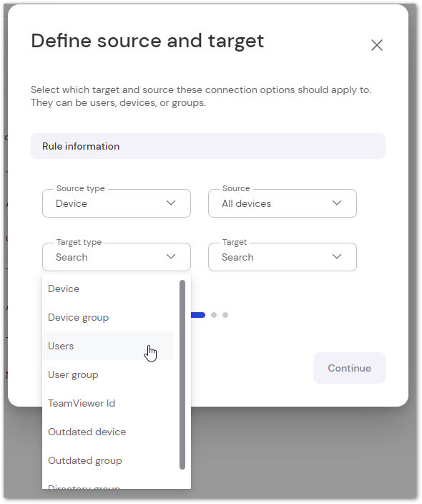Expand the Source type chevron arrow
422x504 pixels.
tap(171, 203)
